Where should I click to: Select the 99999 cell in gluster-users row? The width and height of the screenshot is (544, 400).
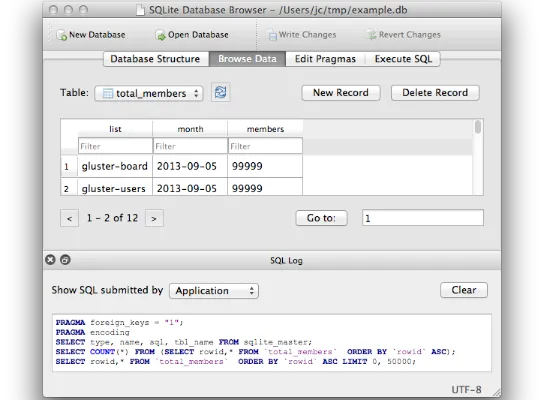(265, 187)
